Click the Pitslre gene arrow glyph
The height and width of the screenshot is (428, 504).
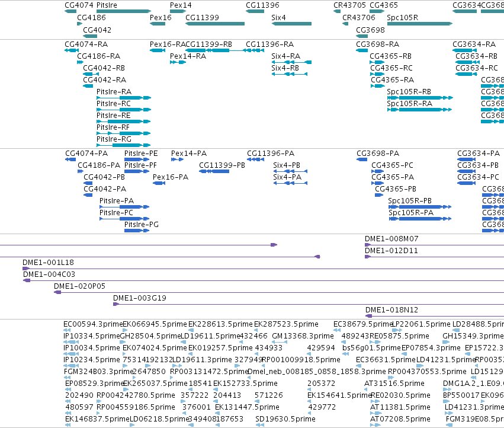pos(124,11)
